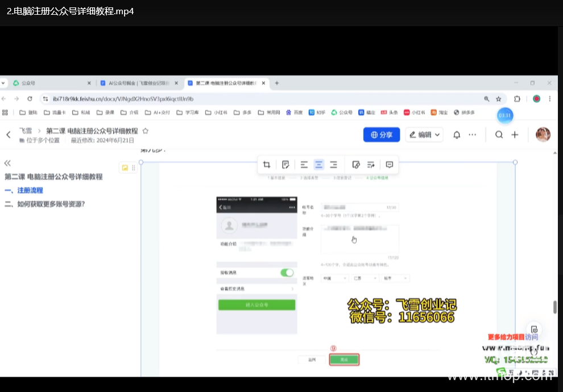
Task: Go back using the Feishu back arrow
Action: click(9, 135)
